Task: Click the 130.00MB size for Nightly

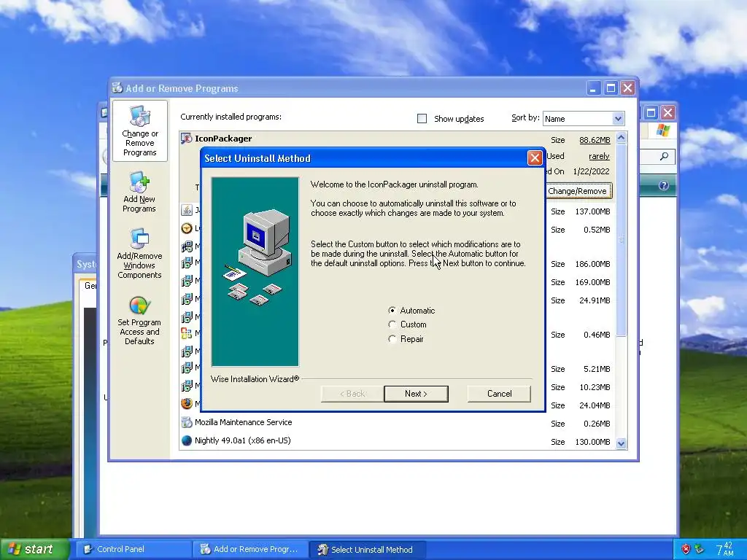Action: (592, 442)
